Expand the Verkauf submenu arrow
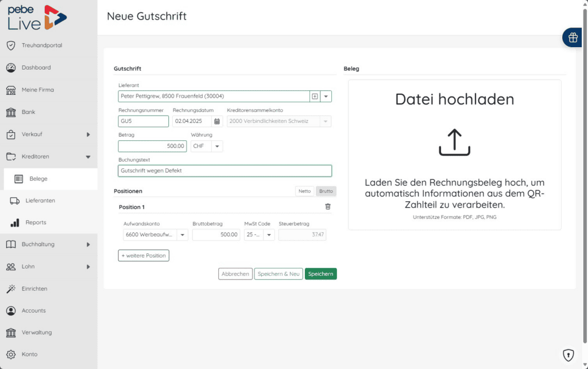The width and height of the screenshot is (588, 369). [x=88, y=134]
